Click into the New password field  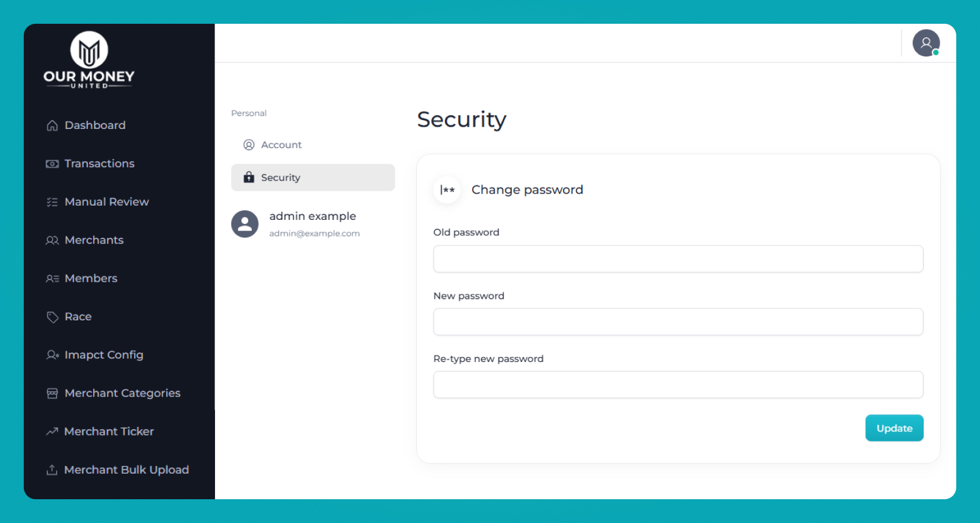(x=678, y=322)
